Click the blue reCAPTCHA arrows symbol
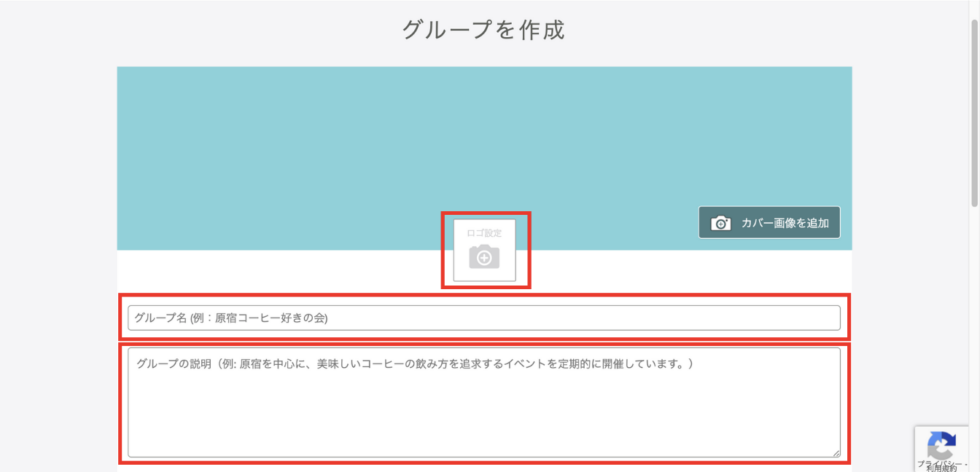 941,445
